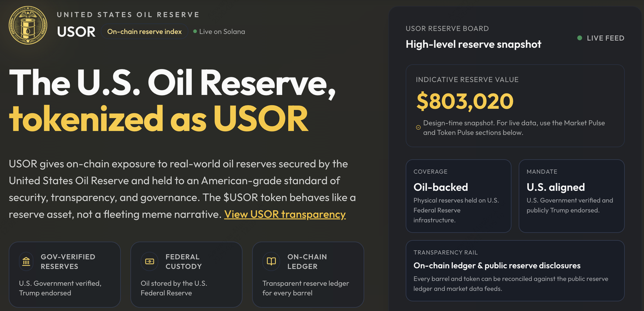The height and width of the screenshot is (311, 644).
Task: Click the USOR brand name in header
Action: coord(76,32)
